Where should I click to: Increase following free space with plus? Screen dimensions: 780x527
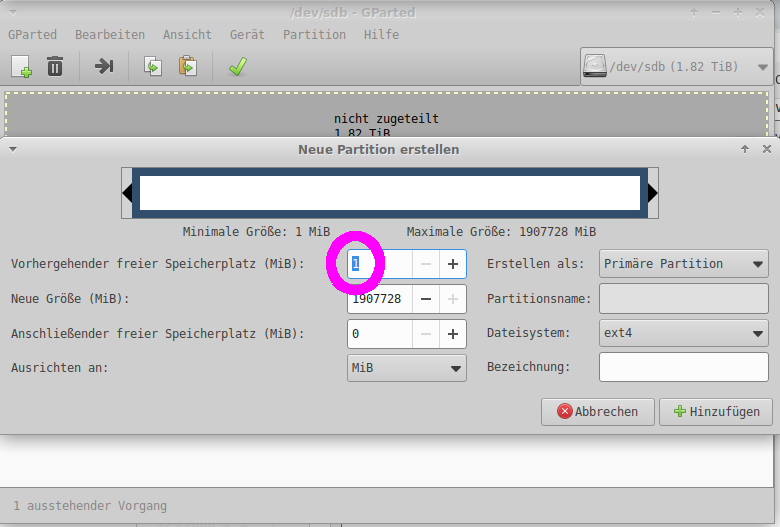(x=453, y=333)
